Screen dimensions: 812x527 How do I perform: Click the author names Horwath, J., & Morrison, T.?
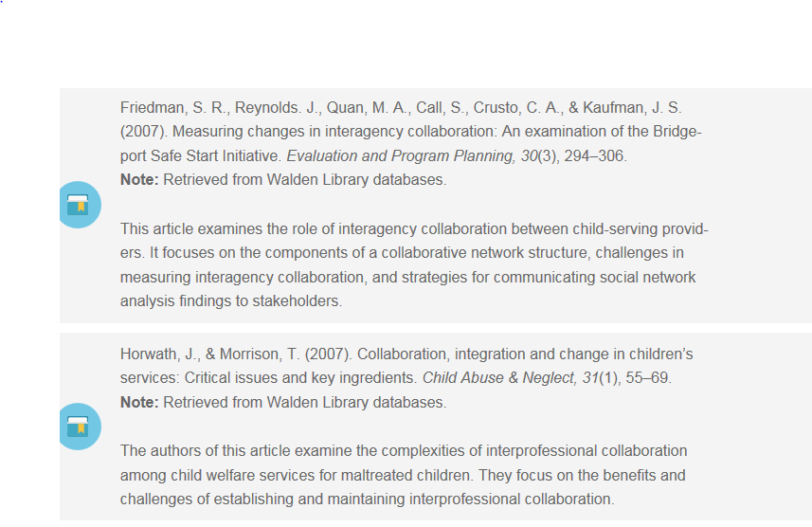coord(209,354)
